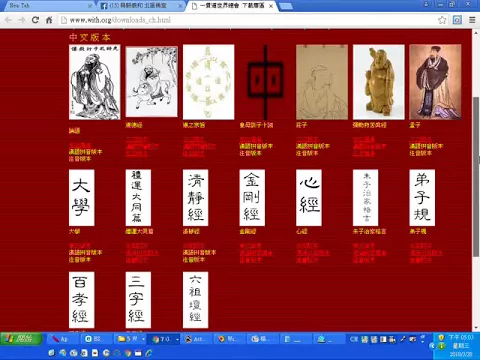Screen dimensions: 480x360
Task: Open the 莊子 sketch portrait thumbnail
Action: click(x=322, y=82)
